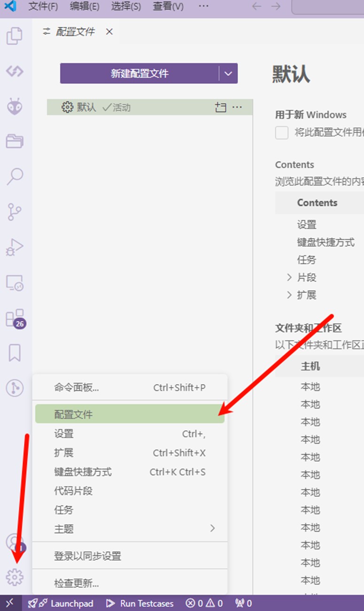Viewport: 364px width, 611px height.
Task: Expand the 片段 tree node
Action: point(289,278)
